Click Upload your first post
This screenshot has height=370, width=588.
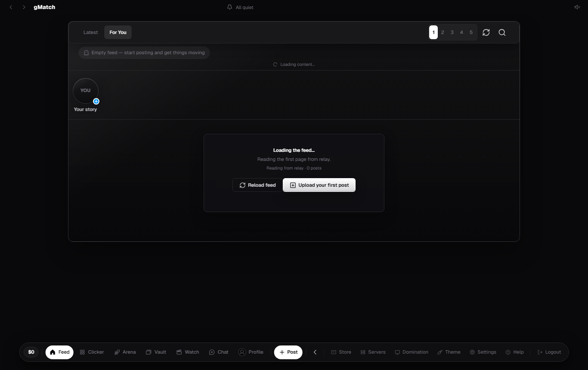[319, 185]
